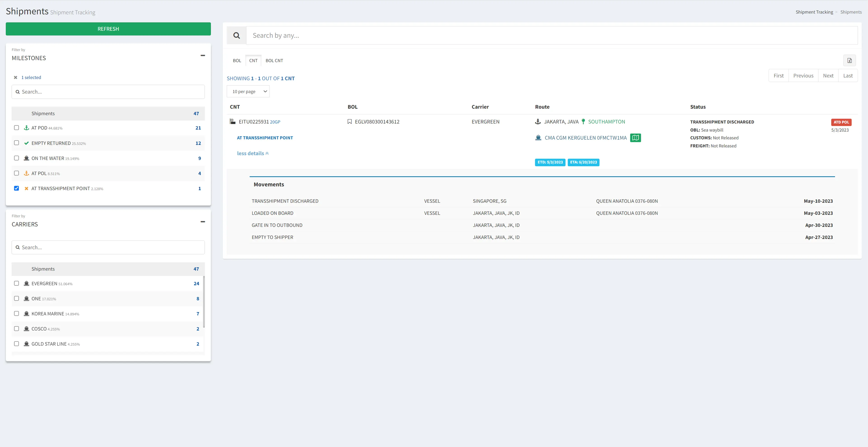Focus the milestones Search... field
This screenshot has height=447, width=868.
pyautogui.click(x=108, y=92)
